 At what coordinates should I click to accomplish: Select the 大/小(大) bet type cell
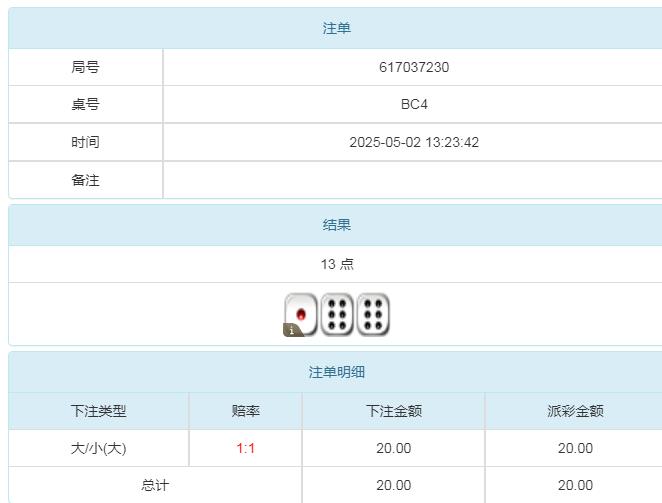pos(98,448)
